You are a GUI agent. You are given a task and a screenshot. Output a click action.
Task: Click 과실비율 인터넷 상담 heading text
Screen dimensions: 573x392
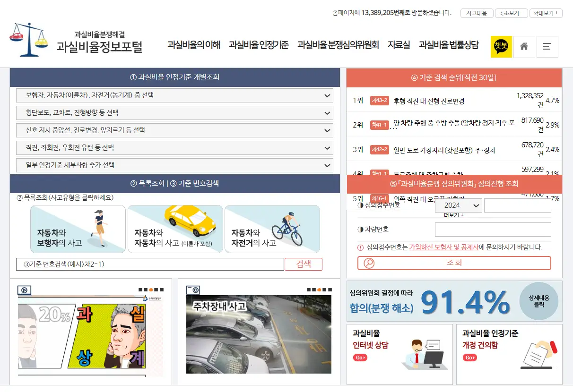pos(371,339)
